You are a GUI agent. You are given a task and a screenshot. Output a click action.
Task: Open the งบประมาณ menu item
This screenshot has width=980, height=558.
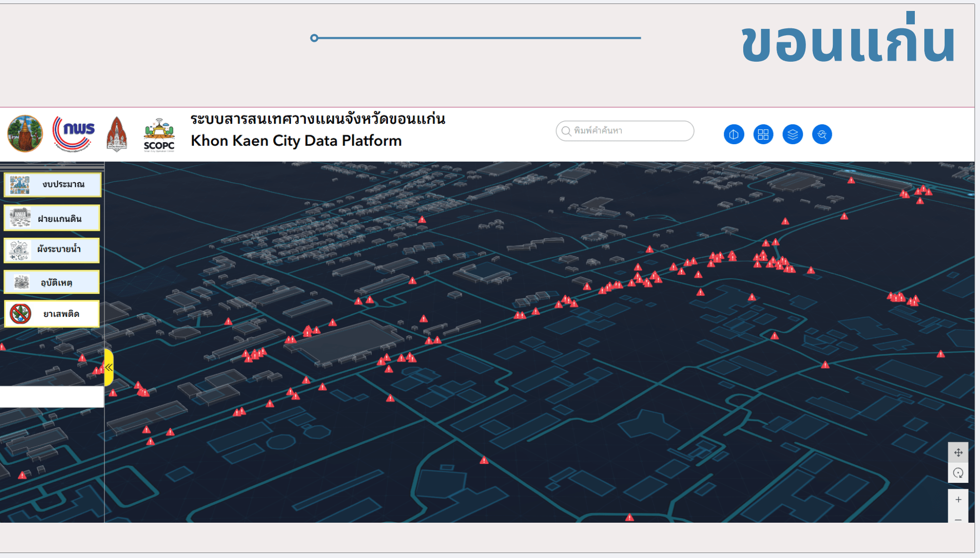(52, 185)
